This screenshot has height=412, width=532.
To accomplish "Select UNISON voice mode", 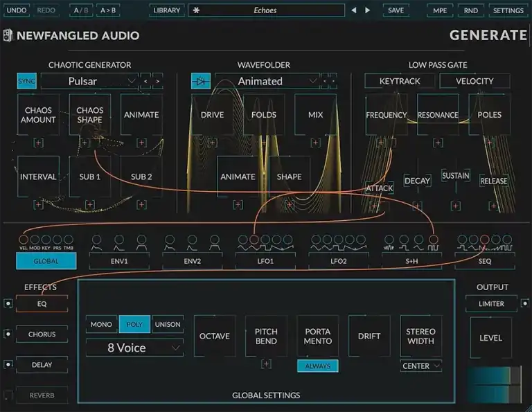I will click(x=168, y=324).
